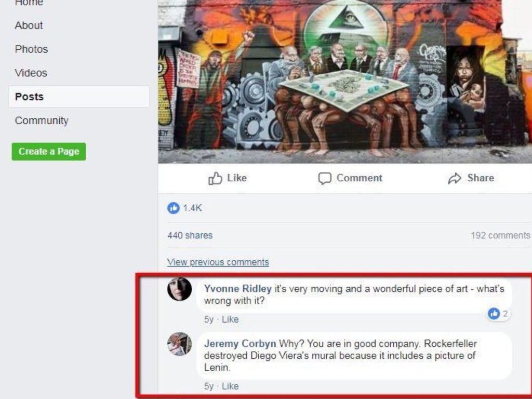Expand View previous comments
Screen dimensions: 532x399
(x=218, y=262)
